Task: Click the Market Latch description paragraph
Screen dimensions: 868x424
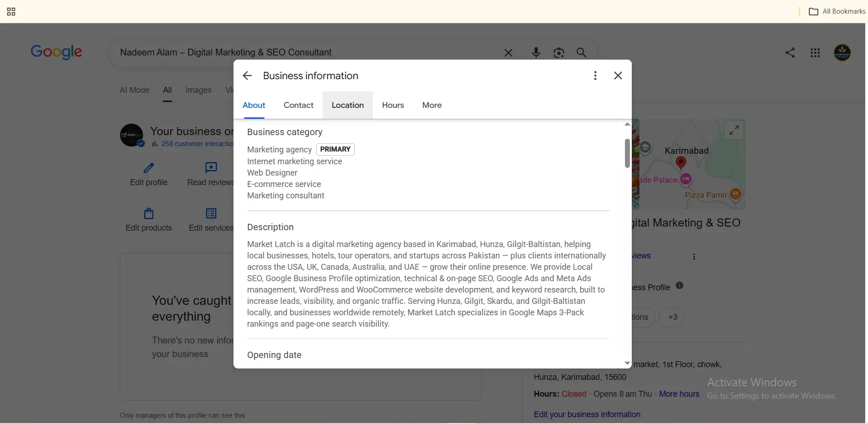Action: 426,284
